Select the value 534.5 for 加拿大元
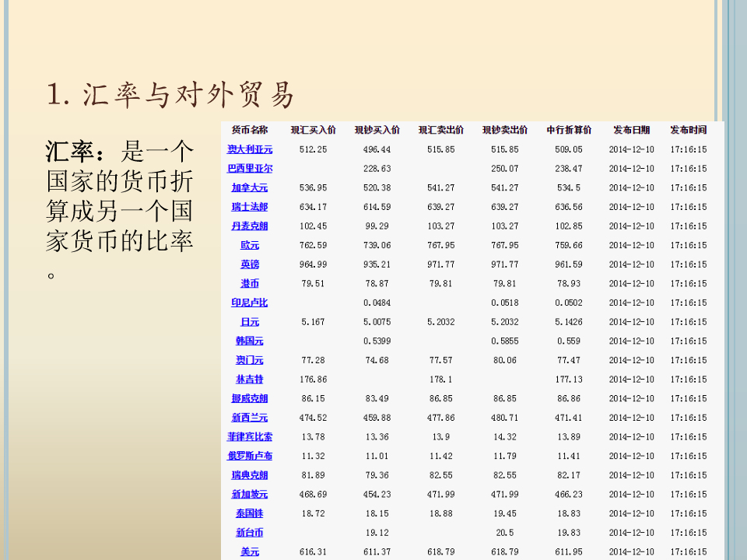The width and height of the screenshot is (747, 560). pos(569,187)
